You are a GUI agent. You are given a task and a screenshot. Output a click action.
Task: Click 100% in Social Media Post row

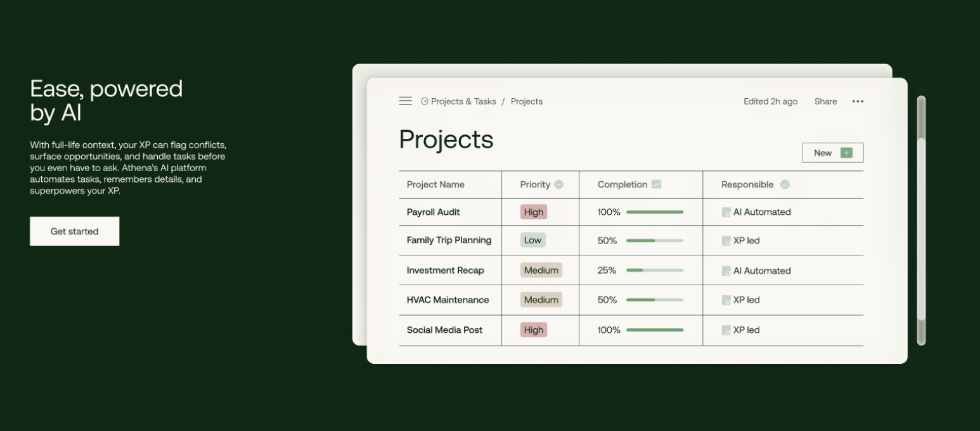pos(609,330)
